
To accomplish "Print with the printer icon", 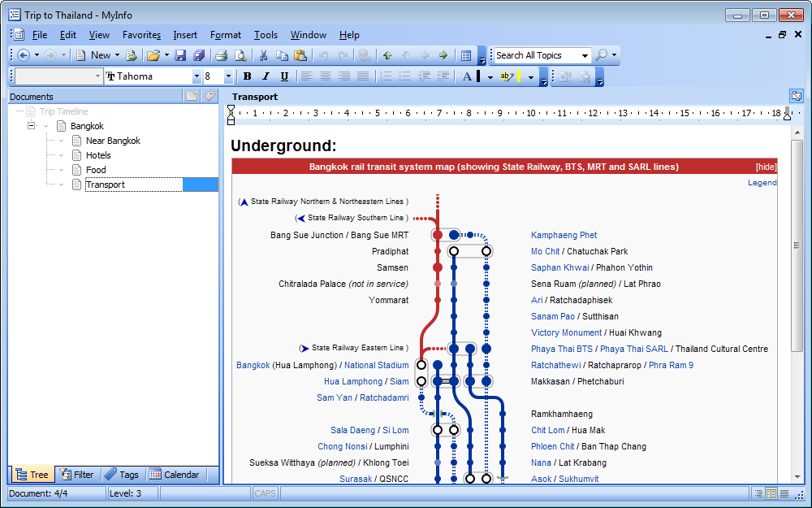I will [222, 55].
